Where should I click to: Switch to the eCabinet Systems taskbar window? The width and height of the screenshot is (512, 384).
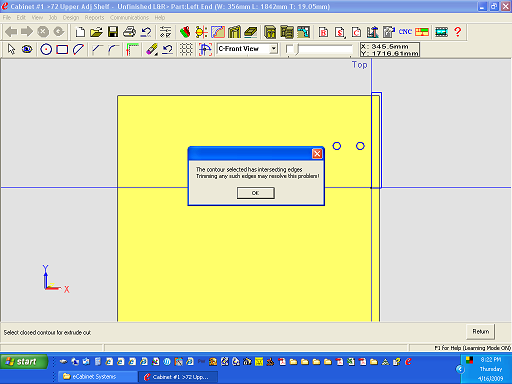tap(98, 377)
